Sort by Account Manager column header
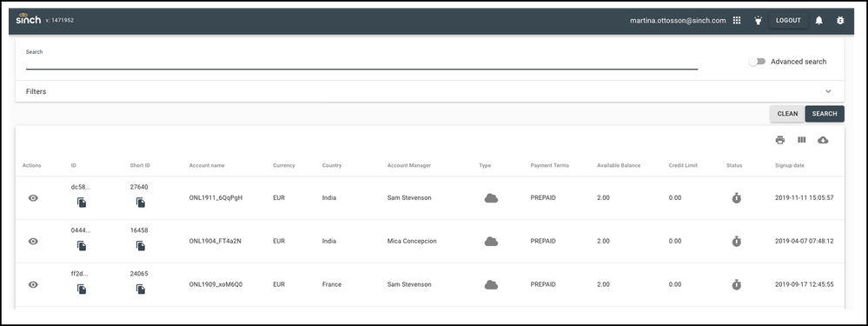 (x=409, y=165)
